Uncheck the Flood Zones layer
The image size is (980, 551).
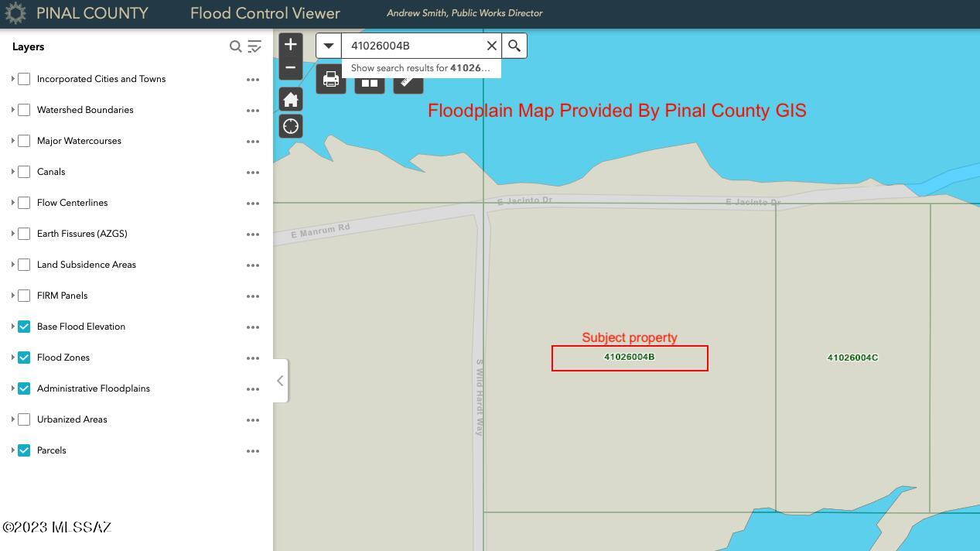point(24,358)
